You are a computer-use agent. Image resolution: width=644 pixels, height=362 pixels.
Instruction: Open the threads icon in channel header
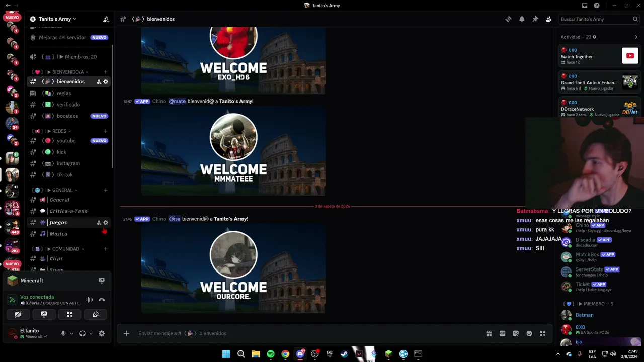point(508,19)
